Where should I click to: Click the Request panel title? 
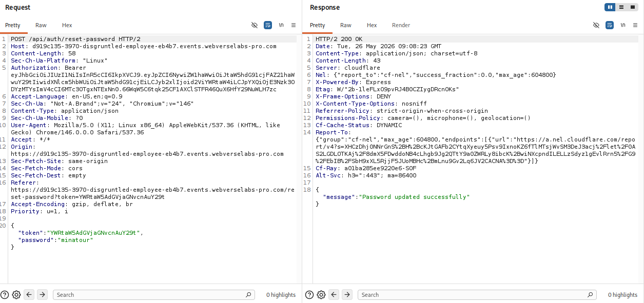17,7
